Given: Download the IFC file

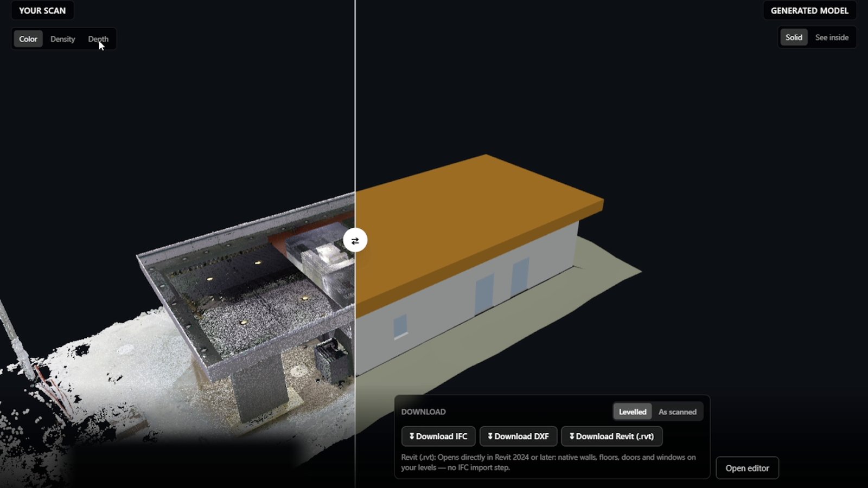Looking at the screenshot, I should tap(438, 436).
